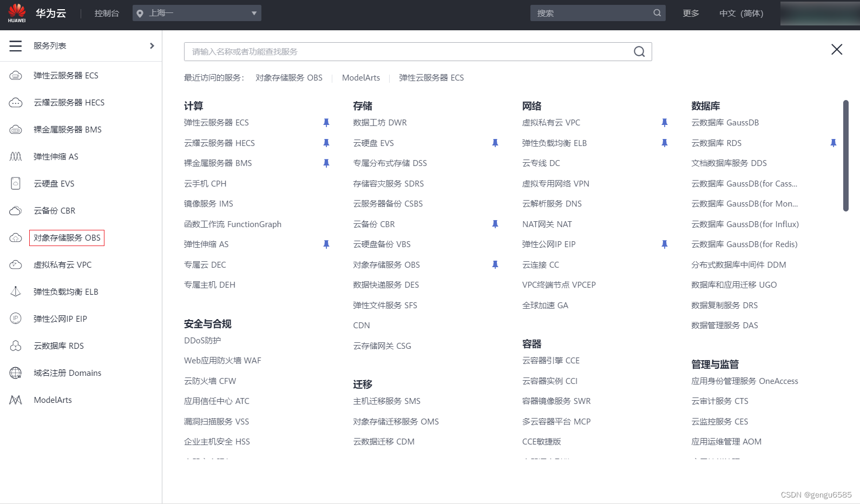Open 控制台 in the top bar
860x504 pixels.
[x=107, y=13]
